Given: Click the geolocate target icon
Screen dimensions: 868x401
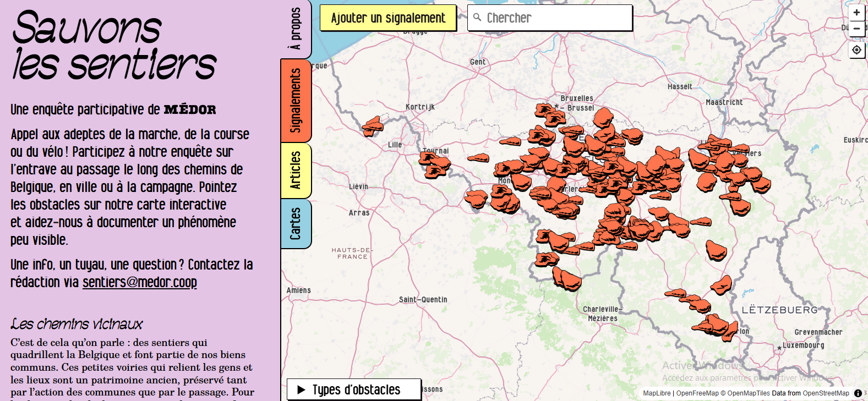Looking at the screenshot, I should (x=856, y=50).
